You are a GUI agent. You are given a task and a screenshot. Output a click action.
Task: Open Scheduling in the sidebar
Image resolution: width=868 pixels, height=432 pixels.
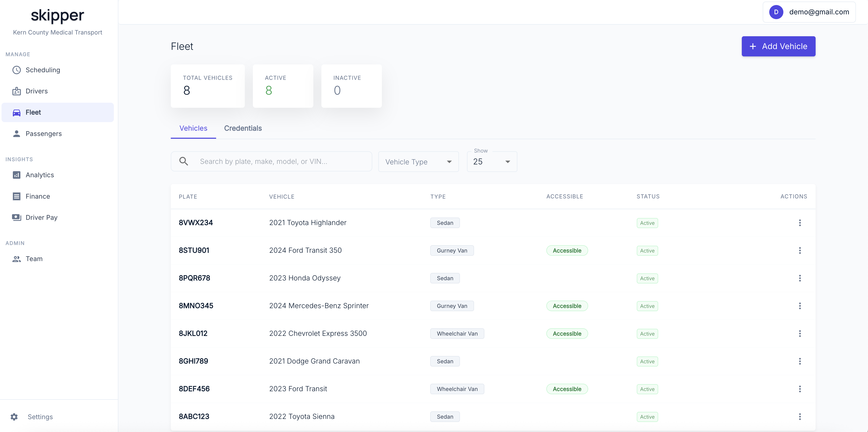[x=58, y=70]
